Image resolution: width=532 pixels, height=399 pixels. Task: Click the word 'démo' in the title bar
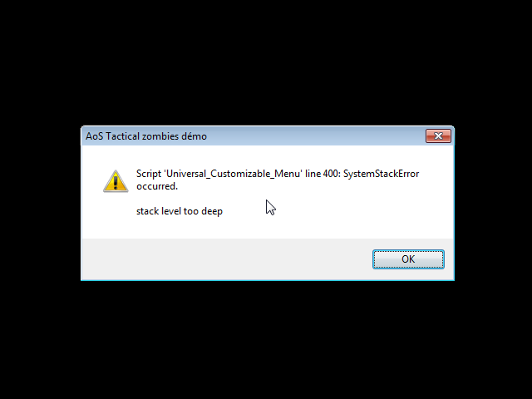point(194,136)
